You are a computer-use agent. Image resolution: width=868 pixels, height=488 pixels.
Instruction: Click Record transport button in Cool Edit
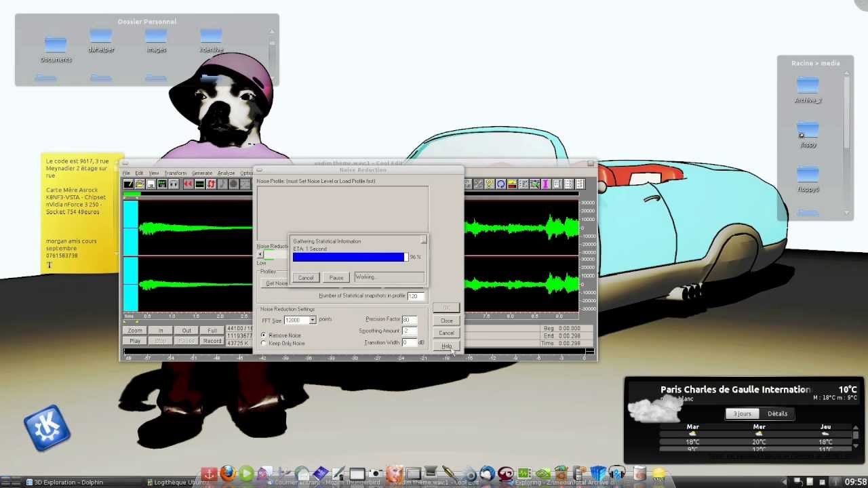coord(212,341)
